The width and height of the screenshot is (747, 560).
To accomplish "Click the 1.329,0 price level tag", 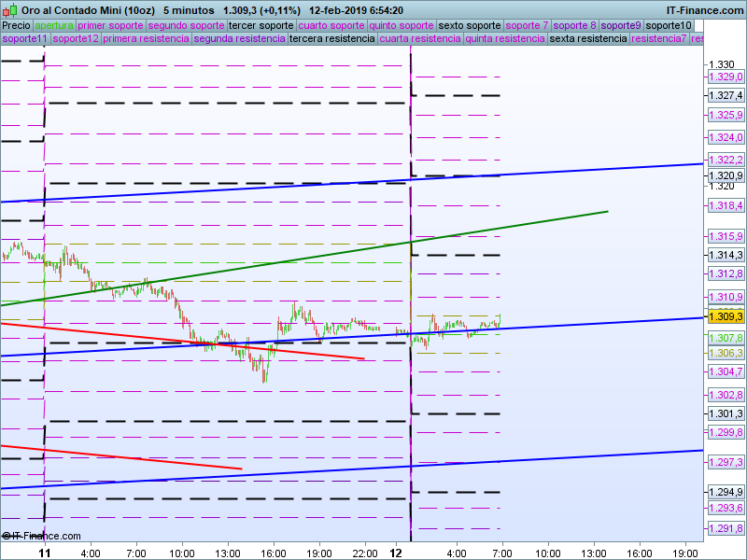I will point(726,77).
